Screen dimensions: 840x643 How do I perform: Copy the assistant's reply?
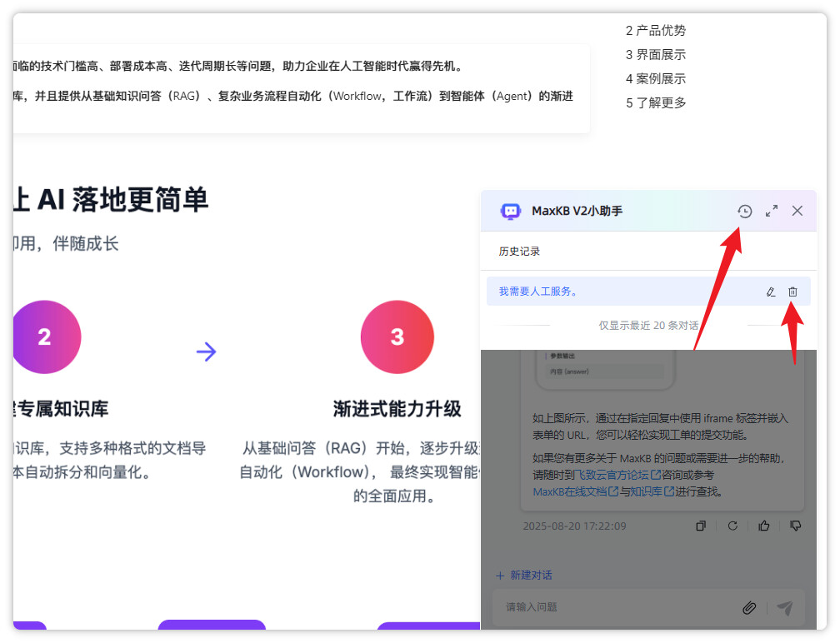tap(701, 526)
